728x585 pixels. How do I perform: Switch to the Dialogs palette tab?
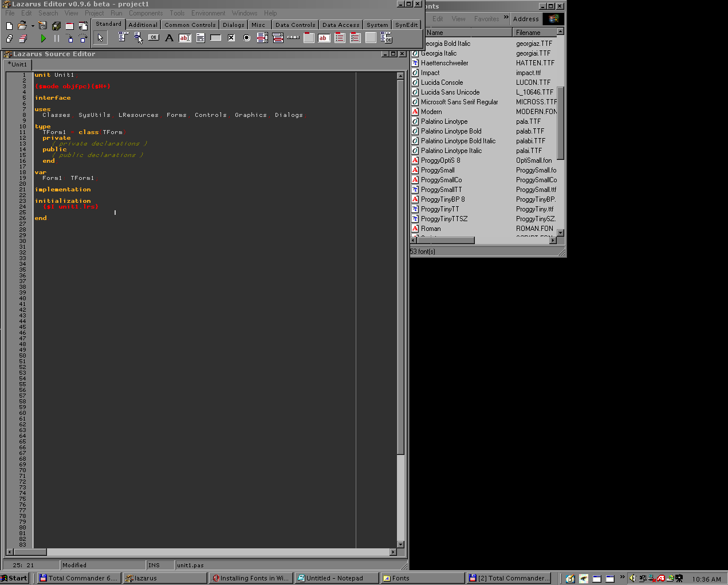tap(233, 25)
